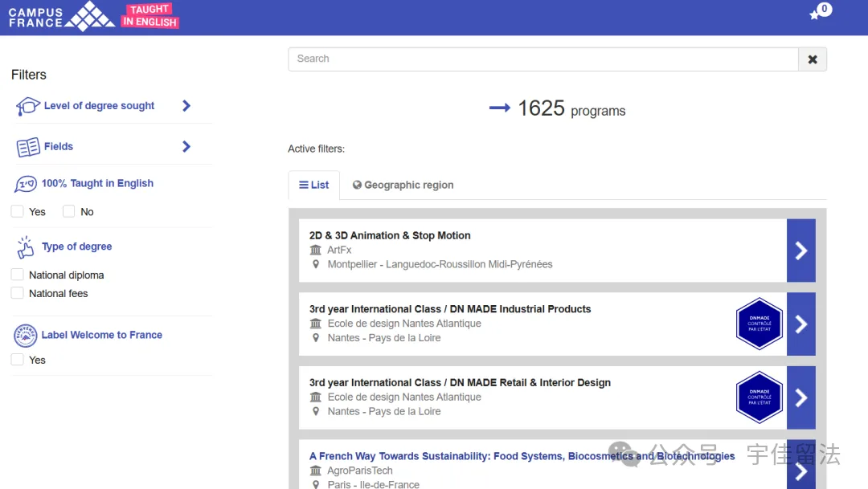Click DNMADE hexagon badge on Retail & Interior Design
This screenshot has height=489, width=868.
[x=759, y=397]
